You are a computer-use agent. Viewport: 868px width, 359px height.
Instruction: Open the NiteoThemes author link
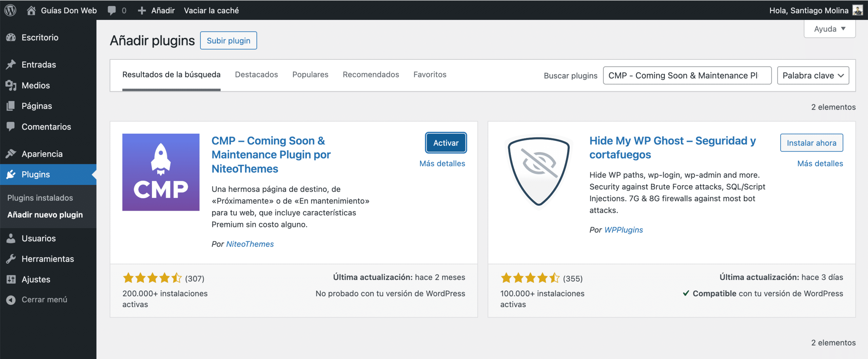click(250, 244)
